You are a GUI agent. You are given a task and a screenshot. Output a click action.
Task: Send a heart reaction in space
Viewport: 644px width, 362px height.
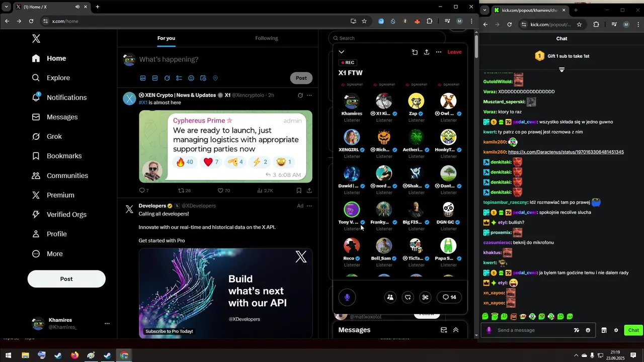click(408, 297)
